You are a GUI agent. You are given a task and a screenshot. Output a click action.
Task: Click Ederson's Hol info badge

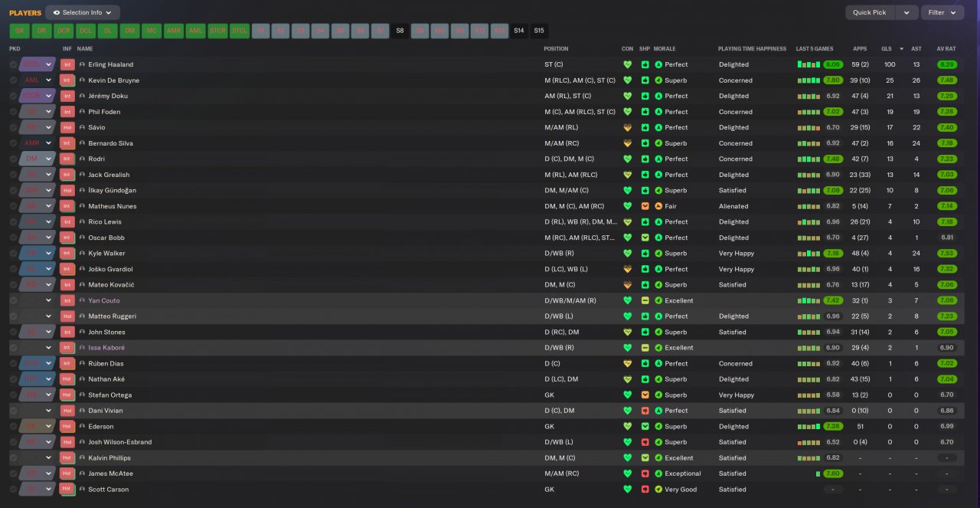[x=67, y=426]
